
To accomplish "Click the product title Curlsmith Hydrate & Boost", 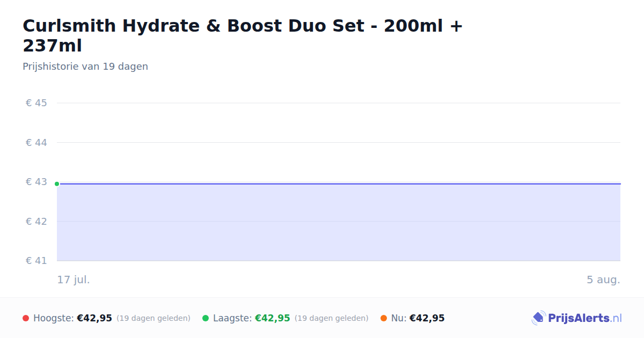I will (243, 35).
